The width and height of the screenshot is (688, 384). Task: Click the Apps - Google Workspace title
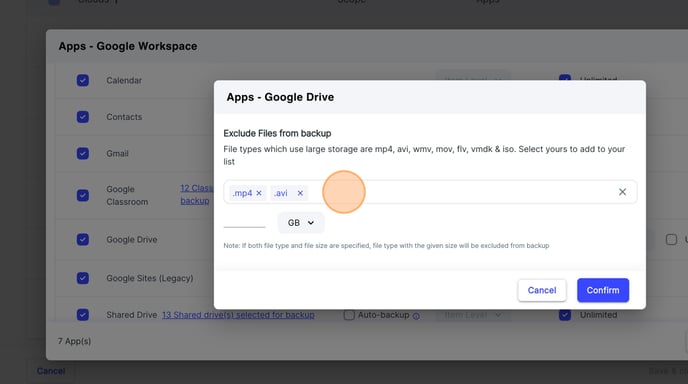pyautogui.click(x=128, y=46)
